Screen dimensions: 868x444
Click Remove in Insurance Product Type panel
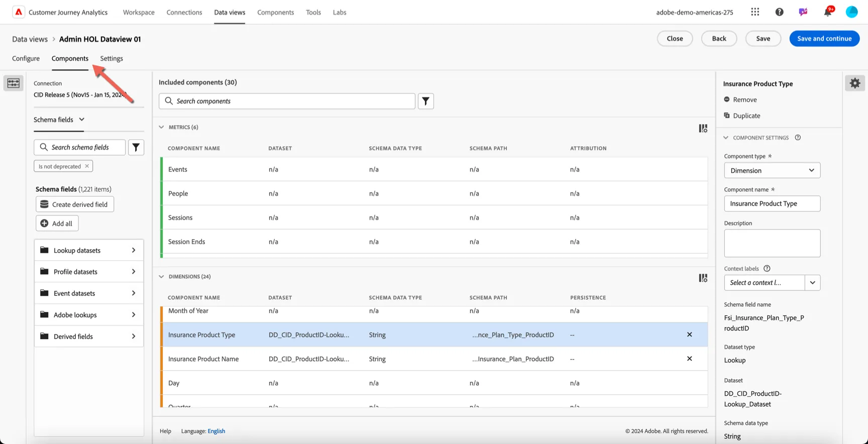(x=740, y=99)
